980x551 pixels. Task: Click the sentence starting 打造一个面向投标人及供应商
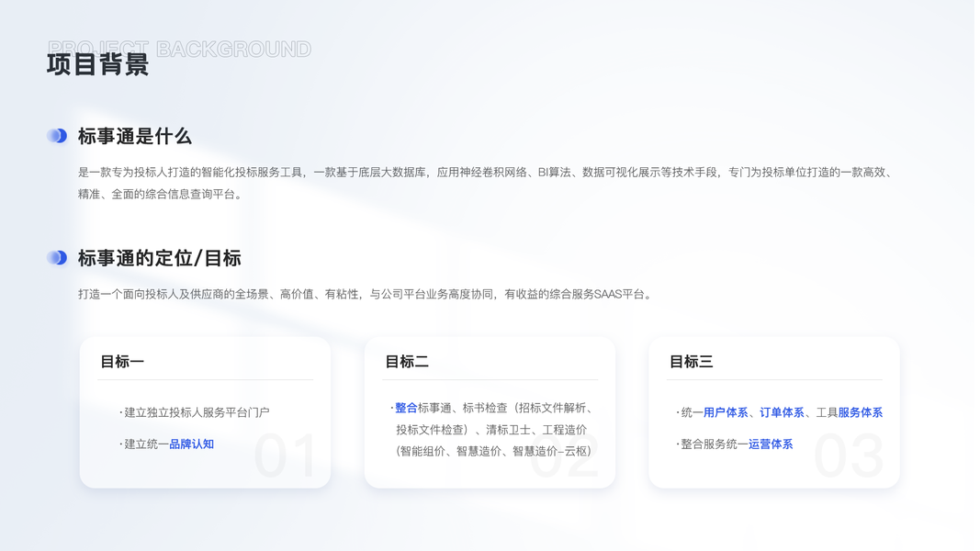366,294
